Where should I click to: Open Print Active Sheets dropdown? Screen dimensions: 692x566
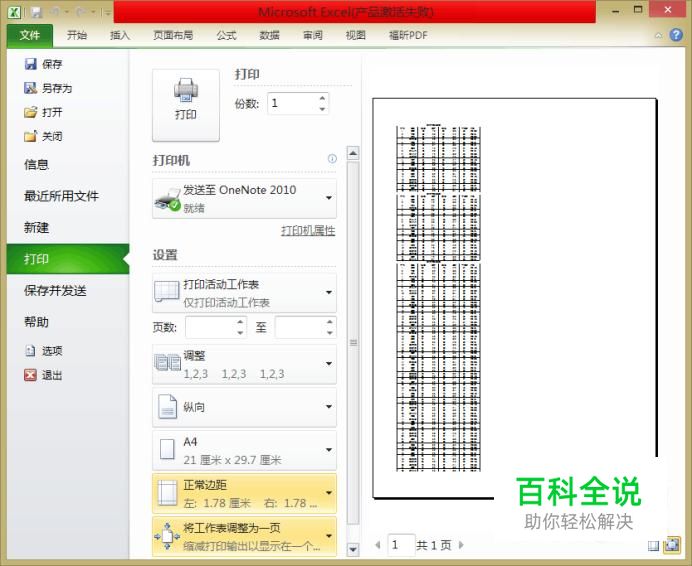pyautogui.click(x=244, y=293)
